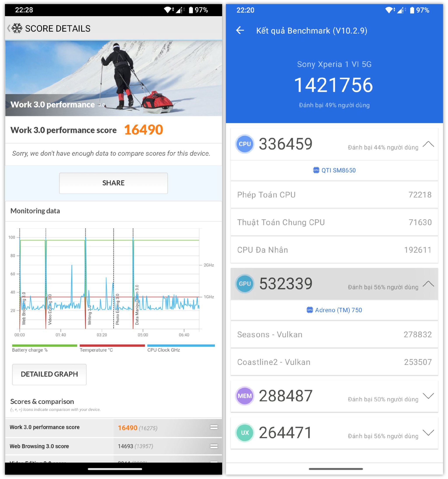448x479 pixels.
Task: Tap the Work 3.0 performance banner image
Action: pos(114,78)
